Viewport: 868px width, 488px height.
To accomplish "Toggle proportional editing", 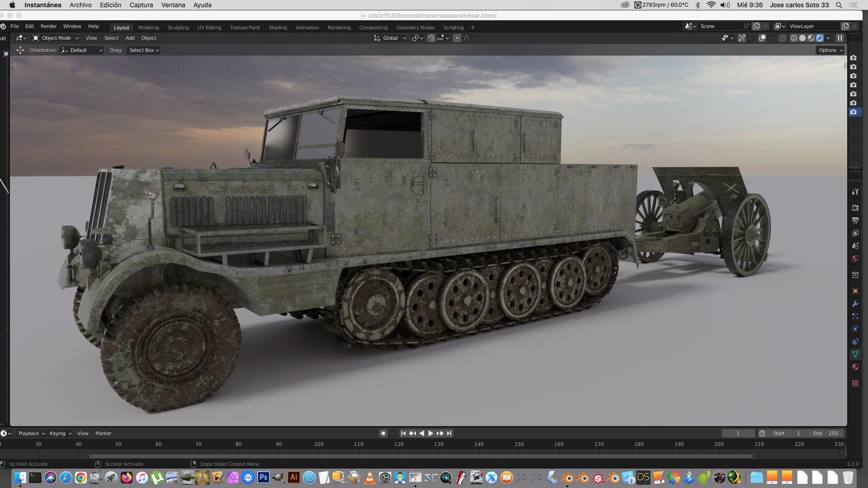I will 457,38.
